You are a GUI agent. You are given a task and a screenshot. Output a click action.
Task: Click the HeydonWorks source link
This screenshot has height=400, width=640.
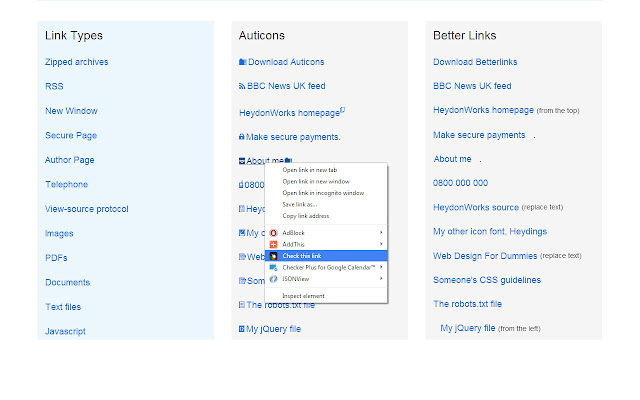tap(476, 207)
